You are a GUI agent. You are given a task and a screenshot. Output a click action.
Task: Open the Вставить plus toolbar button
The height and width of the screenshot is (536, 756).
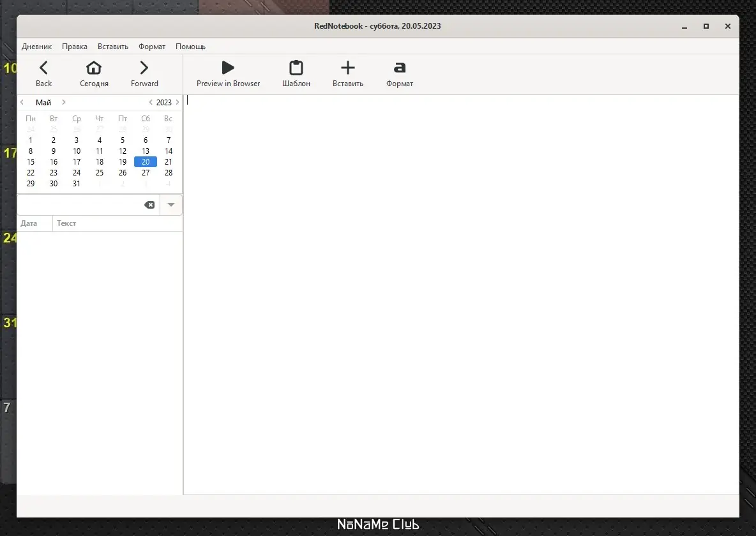(x=347, y=74)
